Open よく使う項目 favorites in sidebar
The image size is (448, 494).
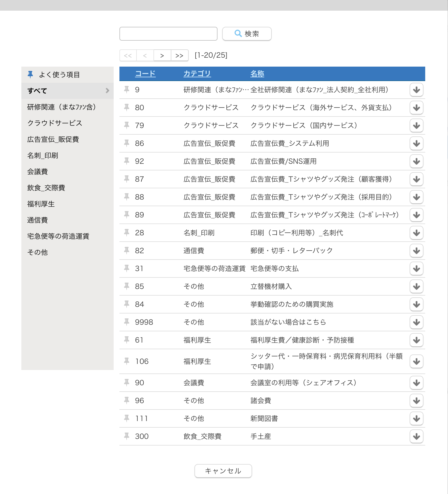pos(59,75)
